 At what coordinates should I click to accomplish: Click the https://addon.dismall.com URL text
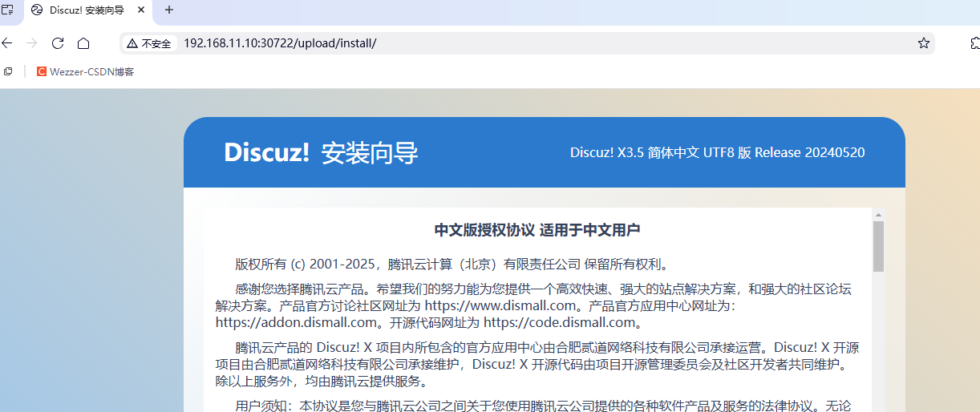(296, 322)
